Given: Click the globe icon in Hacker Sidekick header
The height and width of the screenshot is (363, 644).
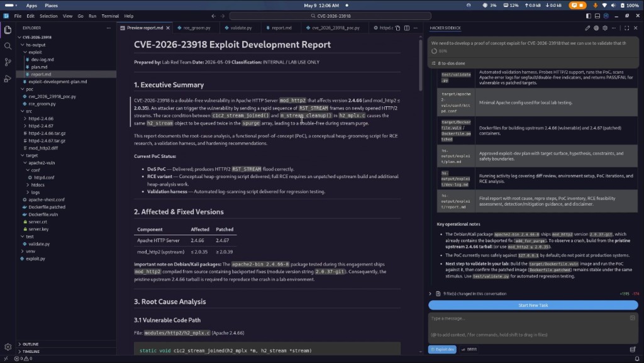Looking at the screenshot, I should tap(596, 28).
